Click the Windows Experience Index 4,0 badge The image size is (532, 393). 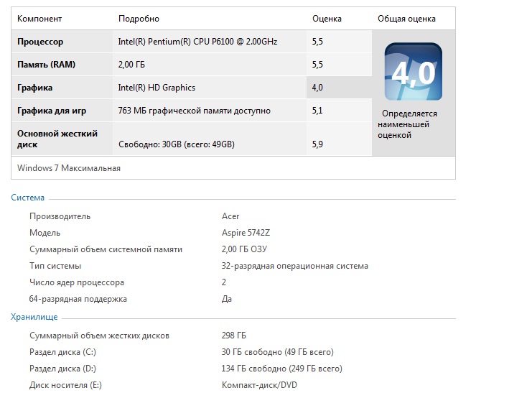point(414,71)
